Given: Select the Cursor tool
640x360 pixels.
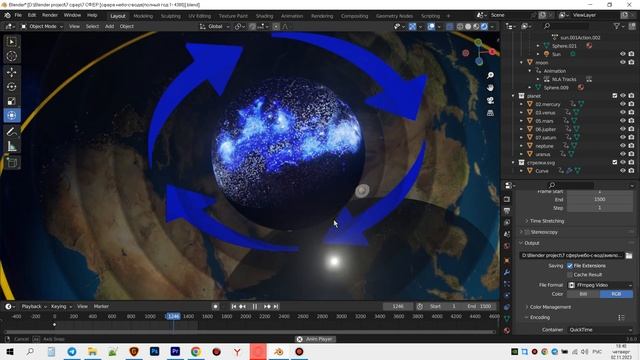Looking at the screenshot, I should tap(11, 56).
